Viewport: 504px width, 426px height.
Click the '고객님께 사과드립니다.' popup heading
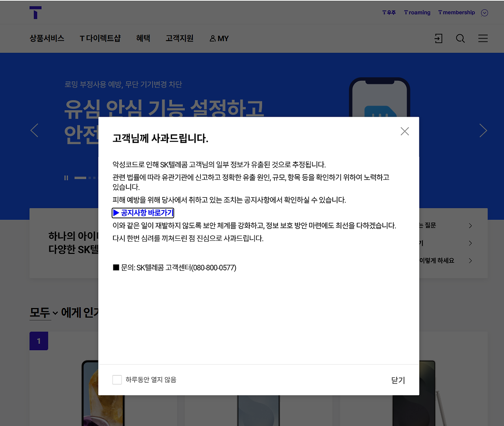click(160, 138)
